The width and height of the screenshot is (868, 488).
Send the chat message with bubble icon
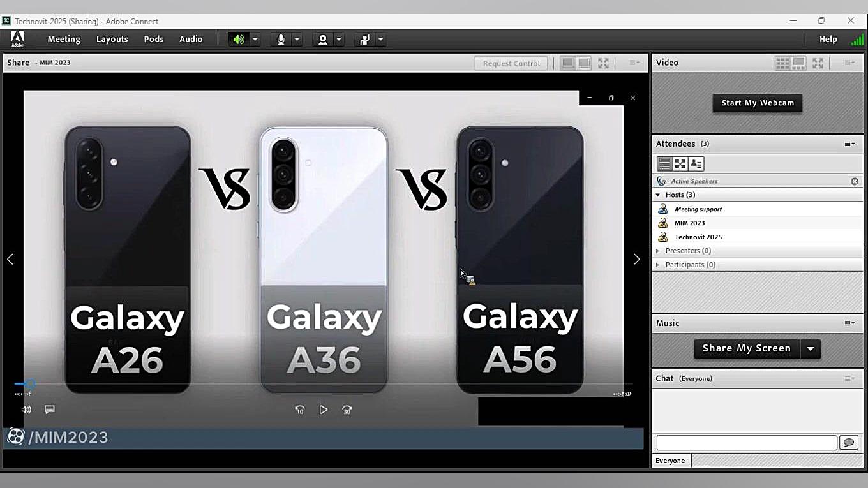click(x=848, y=443)
